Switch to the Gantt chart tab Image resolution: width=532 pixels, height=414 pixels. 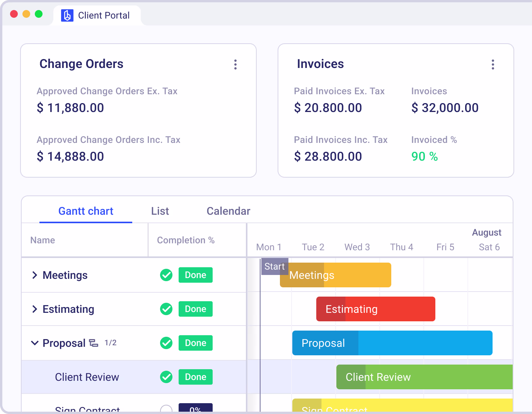[86, 211]
